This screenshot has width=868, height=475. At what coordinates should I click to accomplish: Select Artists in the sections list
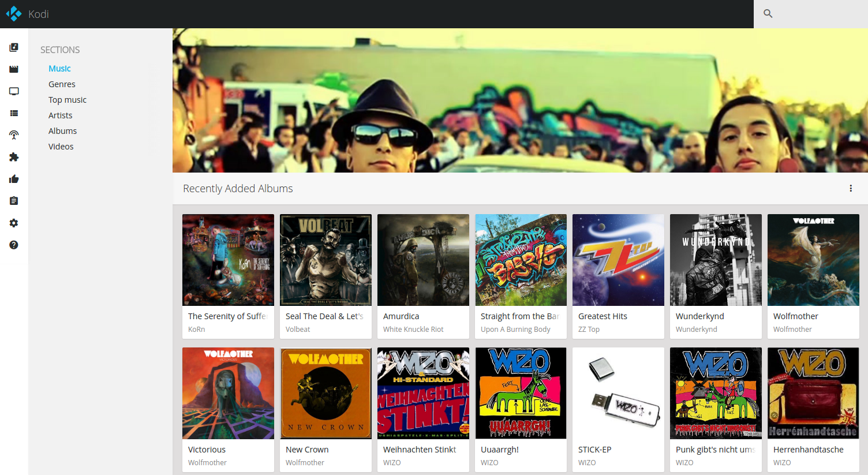click(61, 115)
